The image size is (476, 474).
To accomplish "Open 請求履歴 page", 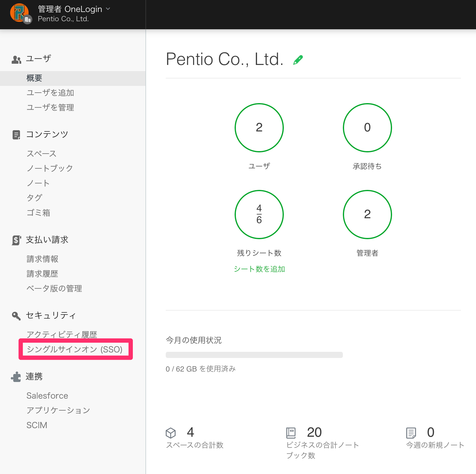I will tap(42, 274).
